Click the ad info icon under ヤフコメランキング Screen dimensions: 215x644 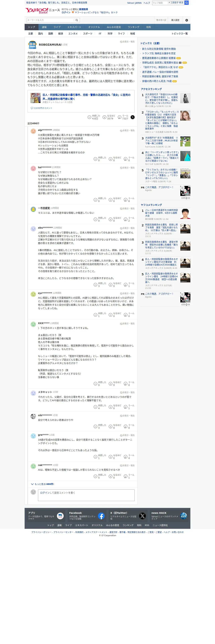187,304
